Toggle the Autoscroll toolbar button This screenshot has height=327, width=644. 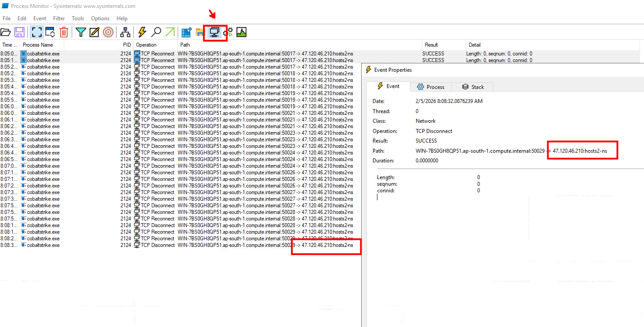[x=50, y=32]
